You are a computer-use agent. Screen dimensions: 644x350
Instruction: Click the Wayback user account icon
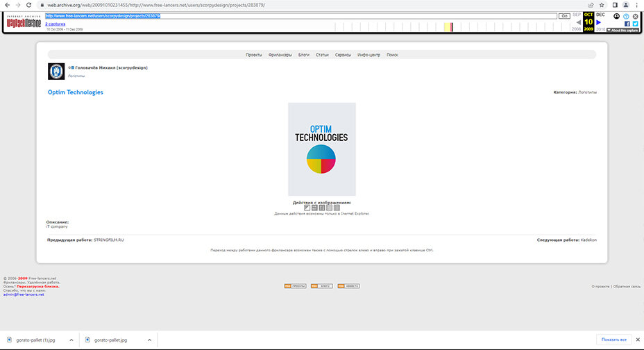[x=616, y=16]
